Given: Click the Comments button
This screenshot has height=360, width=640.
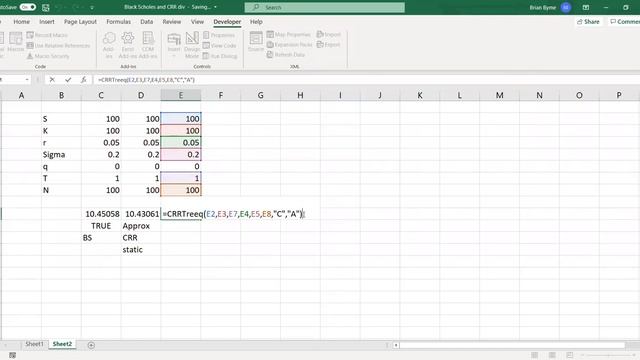Looking at the screenshot, I should point(624,22).
